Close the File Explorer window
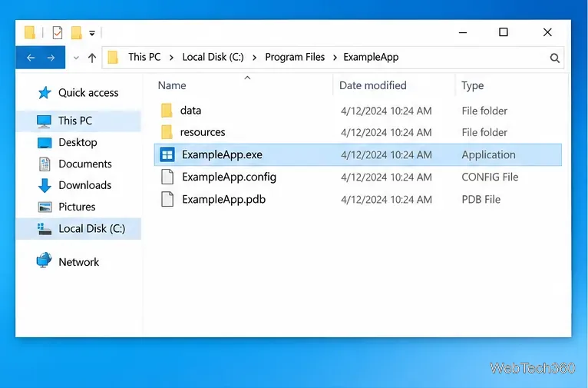588x388 pixels. pyautogui.click(x=547, y=32)
